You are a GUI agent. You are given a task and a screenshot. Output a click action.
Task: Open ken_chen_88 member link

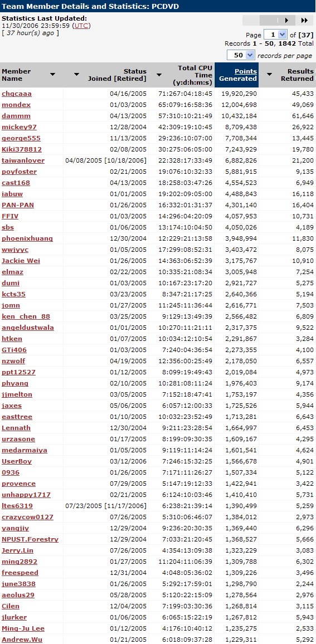coord(26,316)
